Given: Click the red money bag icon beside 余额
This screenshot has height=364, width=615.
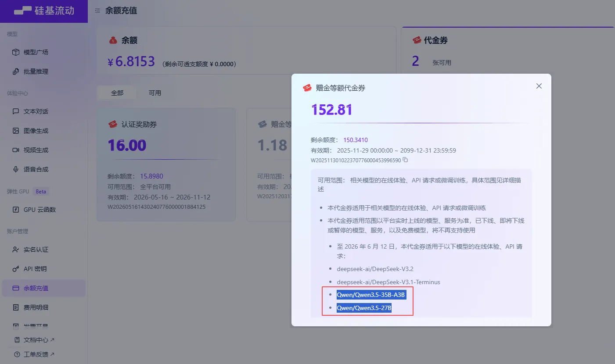Looking at the screenshot, I should 113,40.
